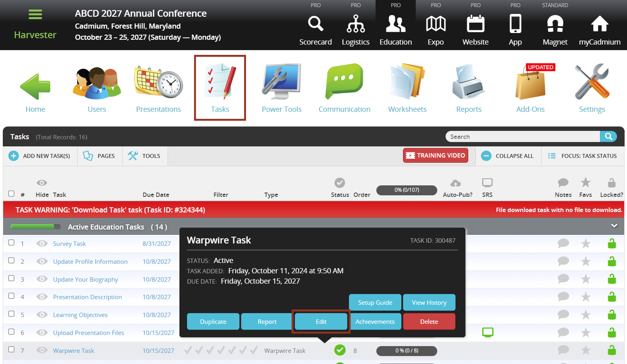This screenshot has height=364, width=627.
Task: Click the overall 0% (0/107) progress bar
Action: coord(407,190)
